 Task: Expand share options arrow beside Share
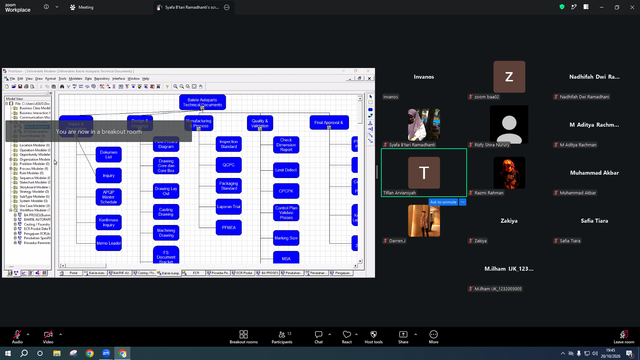(416, 334)
